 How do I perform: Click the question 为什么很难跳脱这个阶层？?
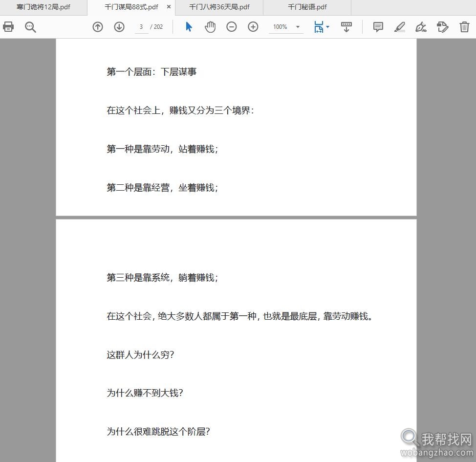158,432
